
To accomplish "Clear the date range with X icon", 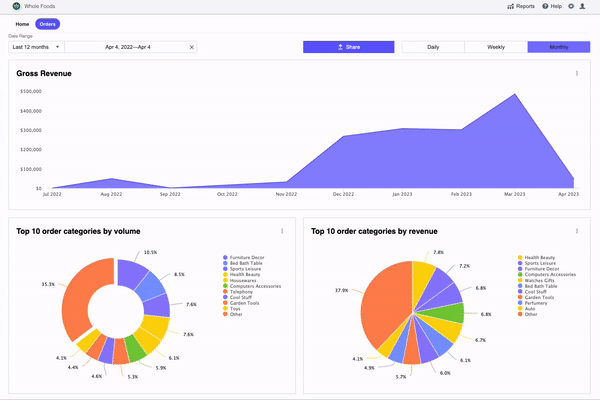I will coord(192,47).
